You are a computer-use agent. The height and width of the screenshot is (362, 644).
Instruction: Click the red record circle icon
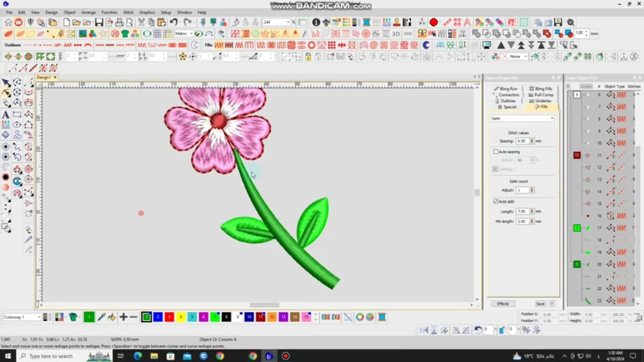pos(434,22)
